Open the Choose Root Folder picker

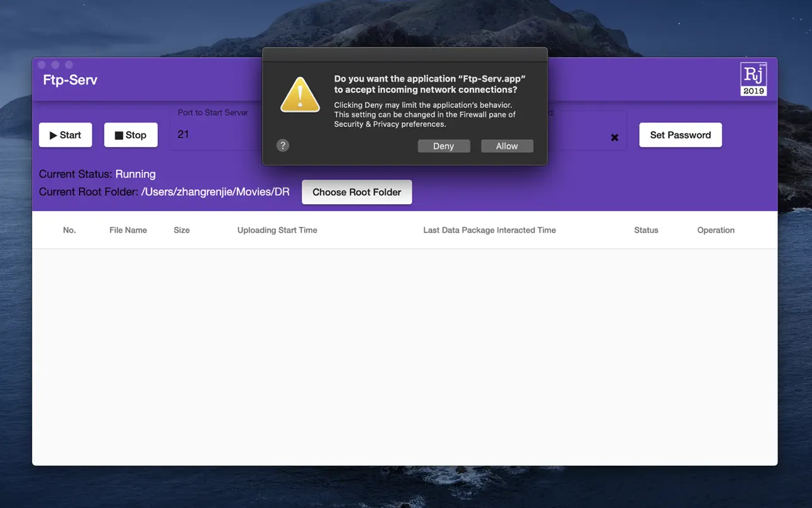[357, 192]
